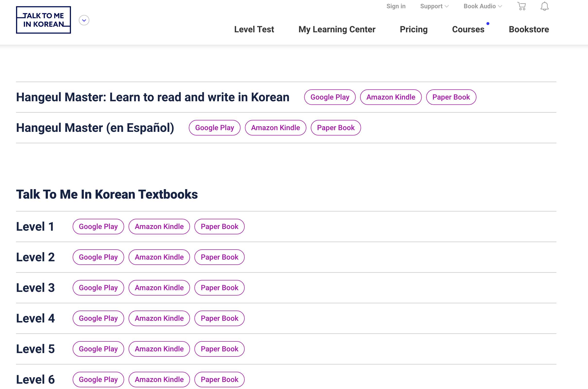Screen dimensions: 588x389
Task: Open the Level Test page
Action: coord(254,29)
